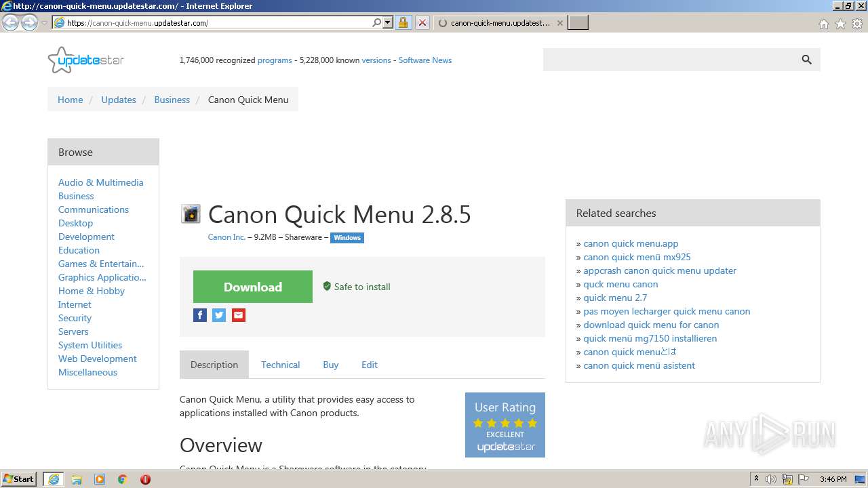This screenshot has width=868, height=488.
Task: Click the security lock icon in address bar
Action: coord(403,23)
